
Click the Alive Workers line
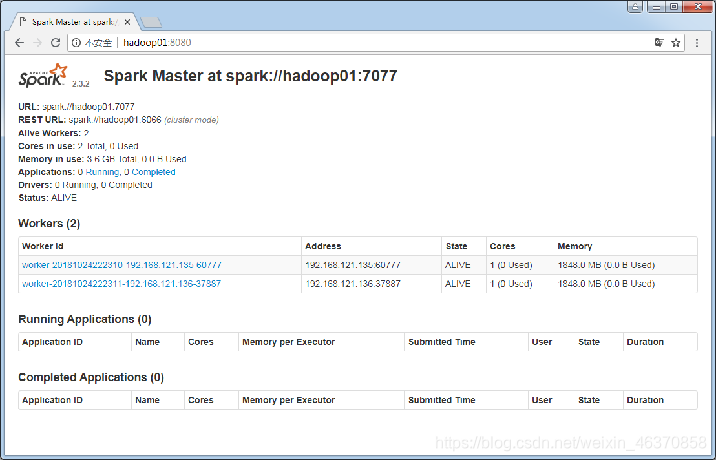(x=53, y=133)
